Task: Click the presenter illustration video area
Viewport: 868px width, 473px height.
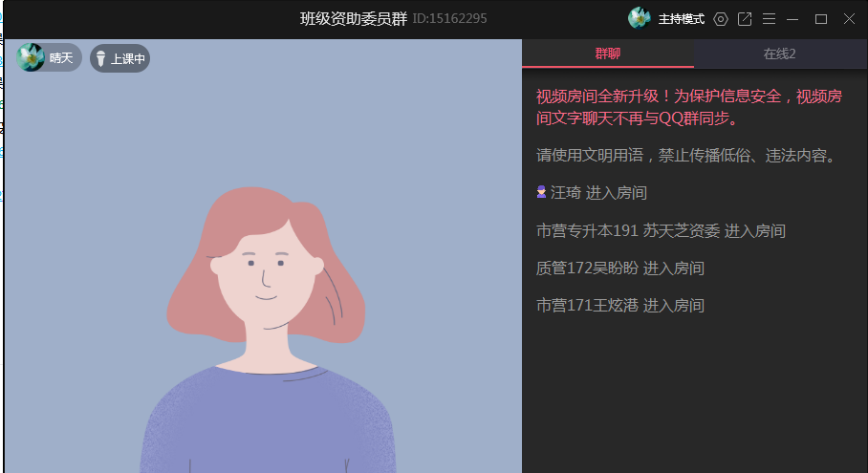Action: 264,256
